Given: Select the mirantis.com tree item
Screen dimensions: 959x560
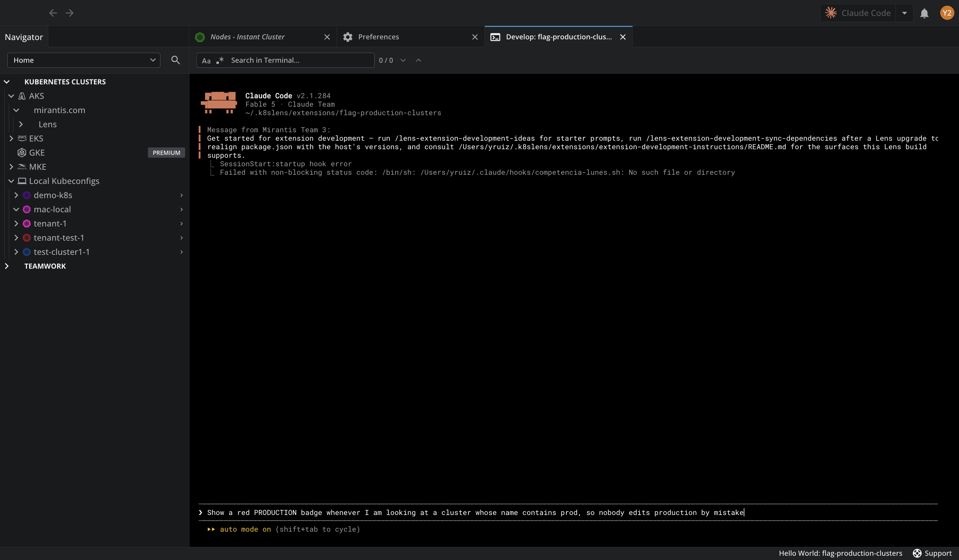Looking at the screenshot, I should click(x=59, y=110).
